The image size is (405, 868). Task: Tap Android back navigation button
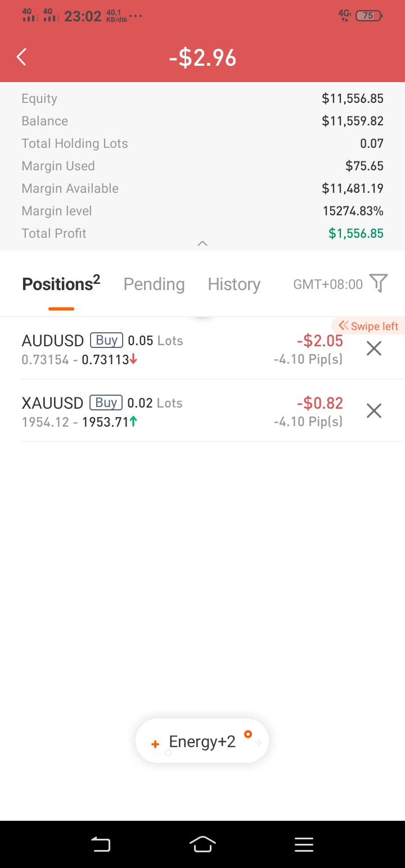pos(101,844)
